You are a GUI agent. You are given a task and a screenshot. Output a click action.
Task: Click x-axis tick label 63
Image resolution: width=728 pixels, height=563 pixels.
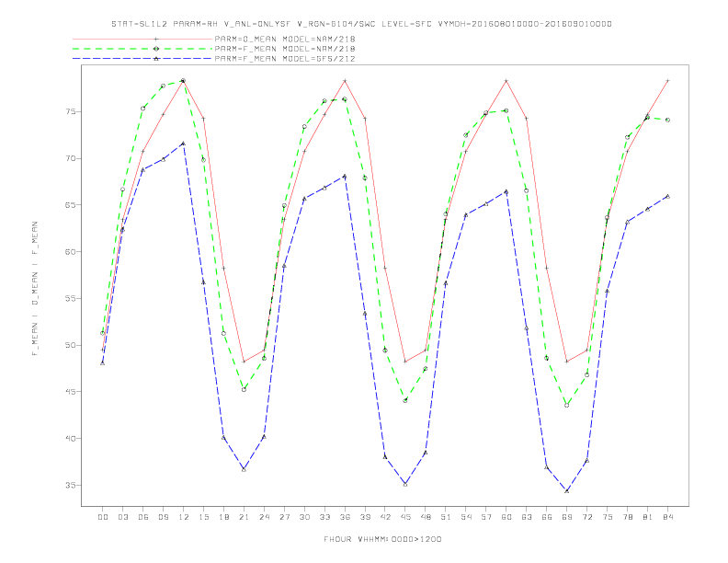point(527,517)
